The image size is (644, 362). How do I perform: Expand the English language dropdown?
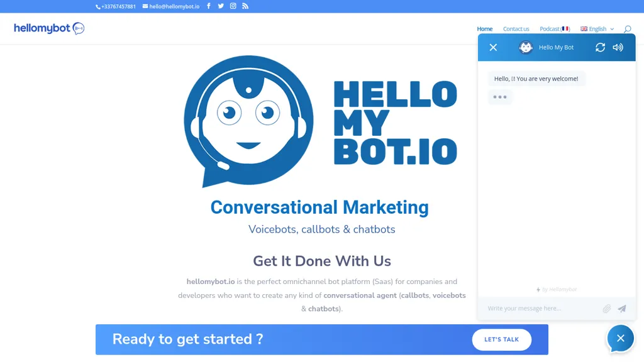597,29
